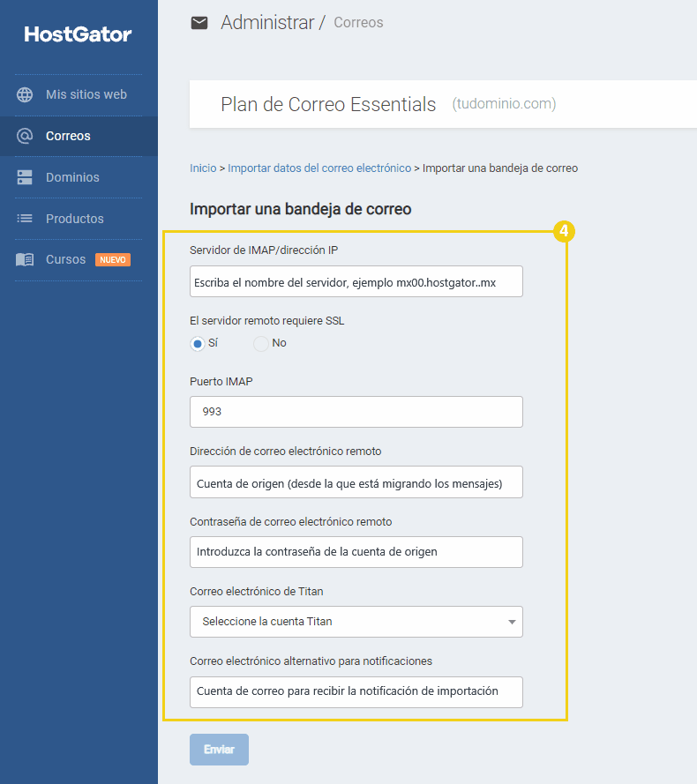
Task: Click the open book icon beside Cursos
Action: (25, 259)
